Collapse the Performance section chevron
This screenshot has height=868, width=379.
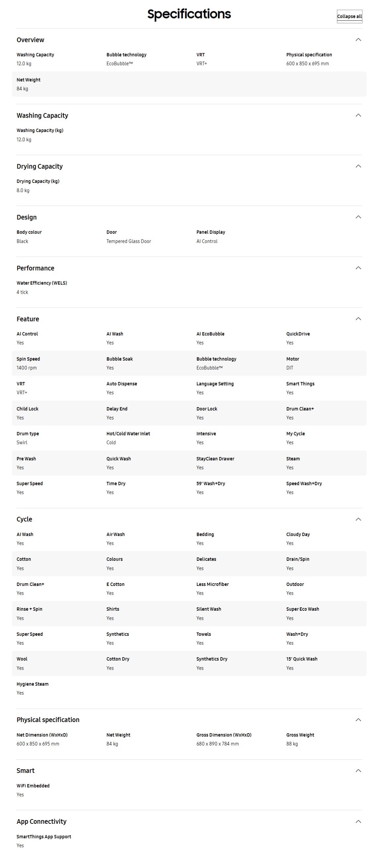358,268
